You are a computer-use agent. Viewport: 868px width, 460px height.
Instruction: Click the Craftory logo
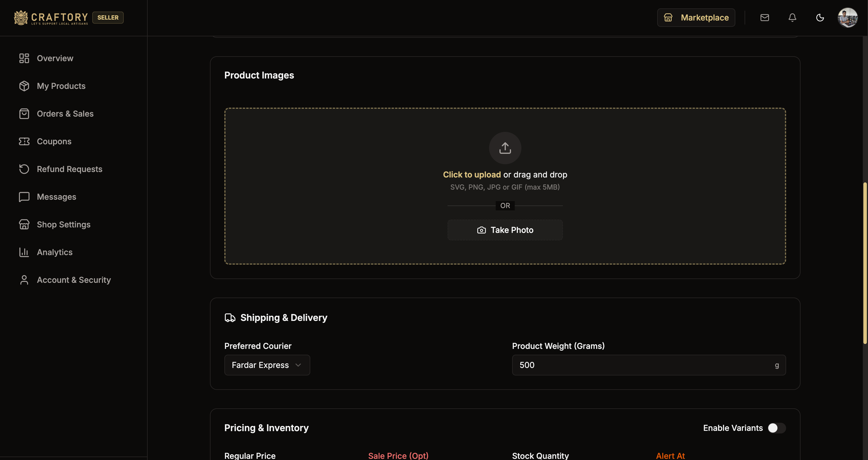pos(51,18)
